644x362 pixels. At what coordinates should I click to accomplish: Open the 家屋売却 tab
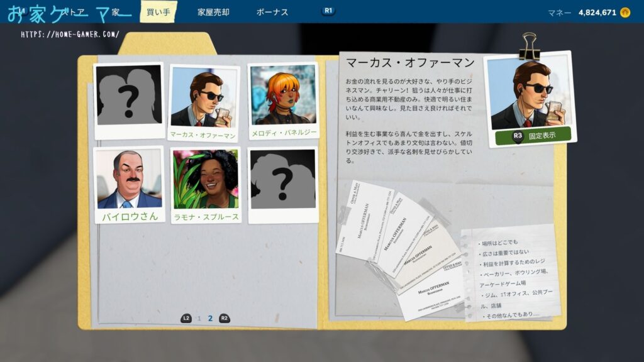click(213, 13)
